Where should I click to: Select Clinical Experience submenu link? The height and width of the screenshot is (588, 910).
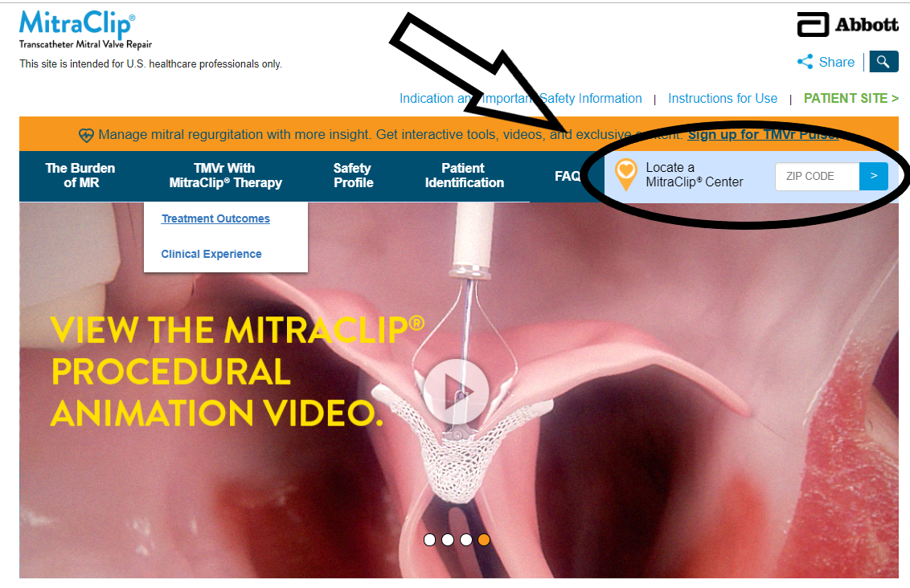coord(211,254)
